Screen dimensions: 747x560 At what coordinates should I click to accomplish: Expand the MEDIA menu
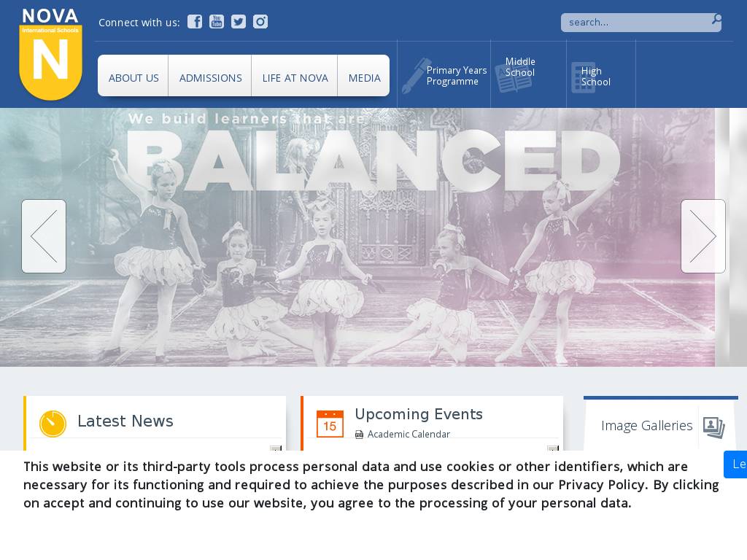tap(364, 78)
